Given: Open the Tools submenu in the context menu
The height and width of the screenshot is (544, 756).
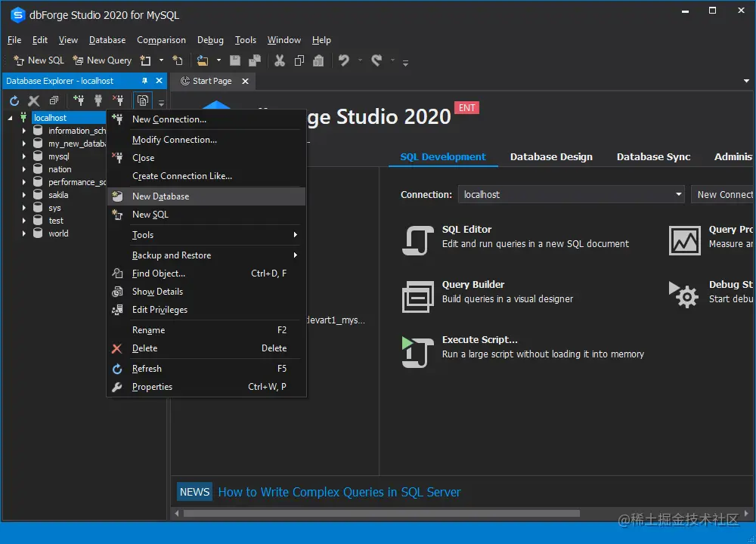Looking at the screenshot, I should click(143, 235).
